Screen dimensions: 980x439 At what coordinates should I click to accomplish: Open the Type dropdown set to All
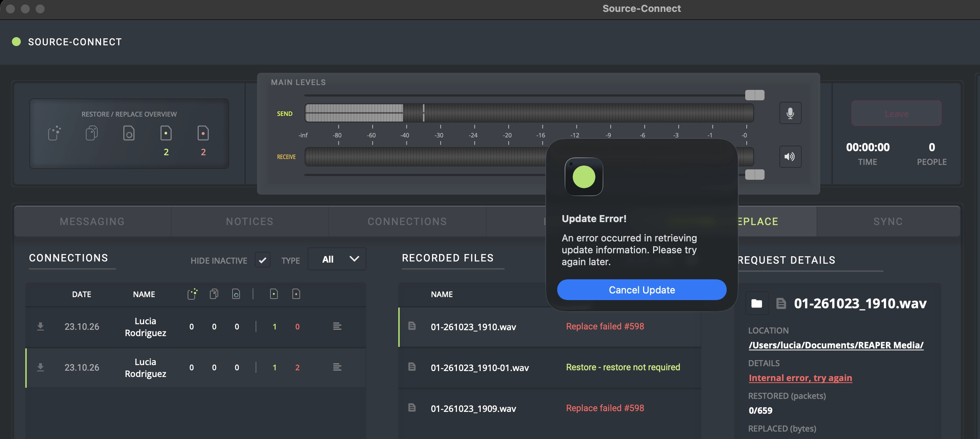[x=337, y=259]
